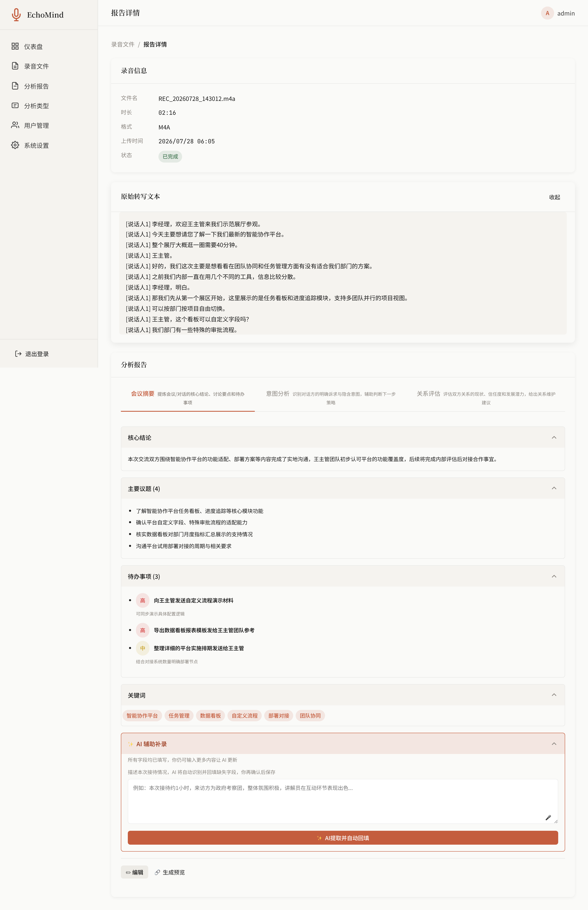
Task: Click the 中 priority badge for 整理详细的平台实施排期
Action: pos(143,648)
